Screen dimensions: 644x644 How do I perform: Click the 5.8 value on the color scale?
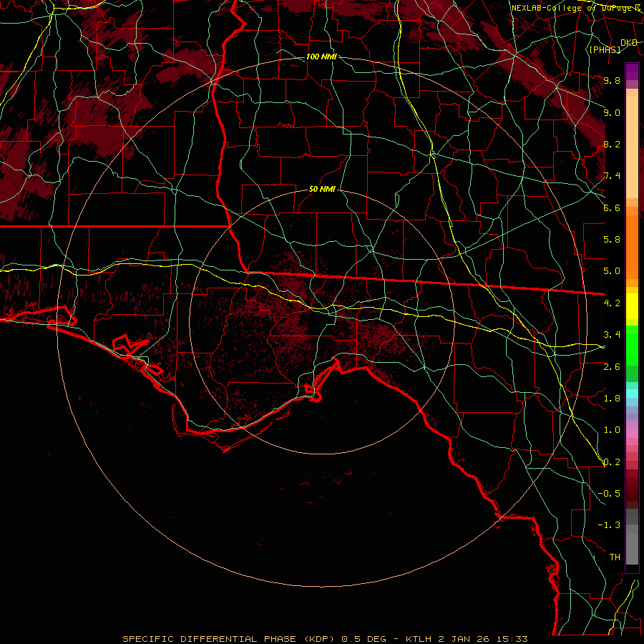[612, 240]
